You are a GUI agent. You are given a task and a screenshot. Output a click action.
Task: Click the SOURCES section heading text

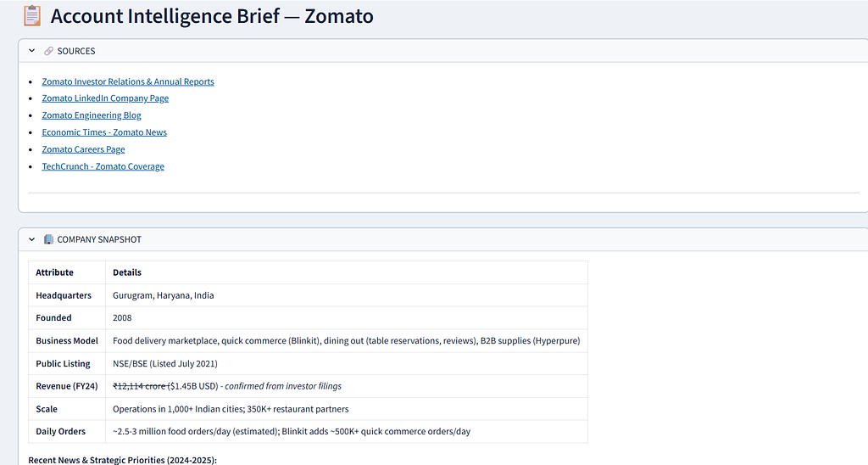(76, 51)
